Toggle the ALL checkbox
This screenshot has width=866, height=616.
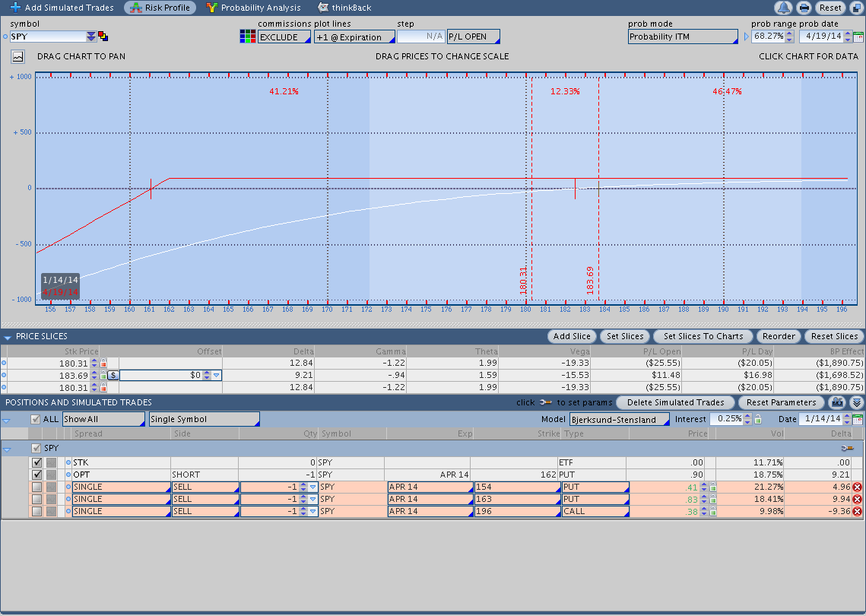point(36,419)
